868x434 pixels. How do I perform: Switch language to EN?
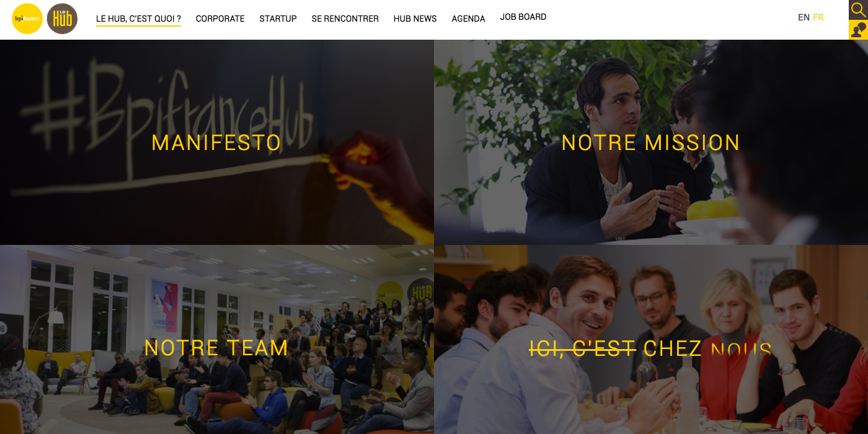pos(804,17)
